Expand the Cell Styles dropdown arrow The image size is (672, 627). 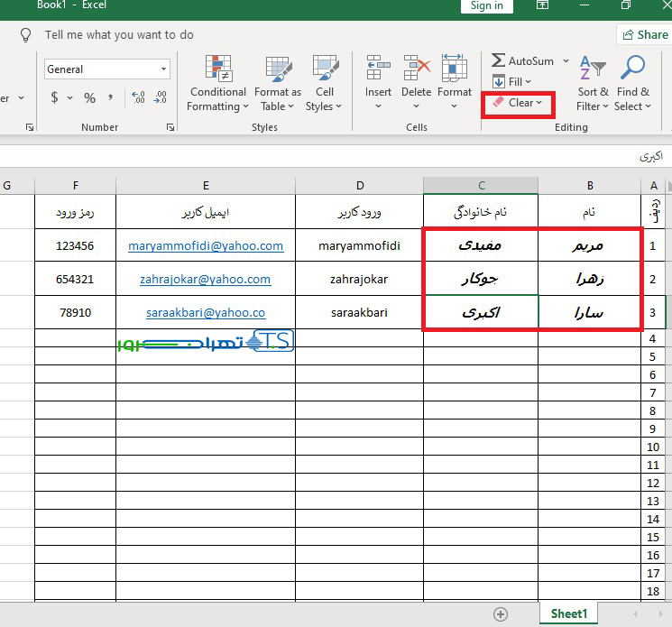tap(338, 106)
